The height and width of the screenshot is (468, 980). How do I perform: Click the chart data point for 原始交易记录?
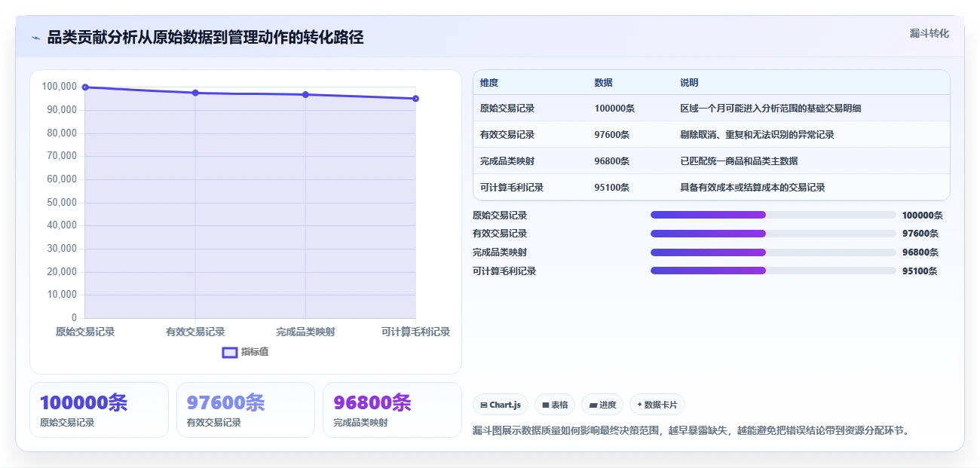tap(85, 87)
